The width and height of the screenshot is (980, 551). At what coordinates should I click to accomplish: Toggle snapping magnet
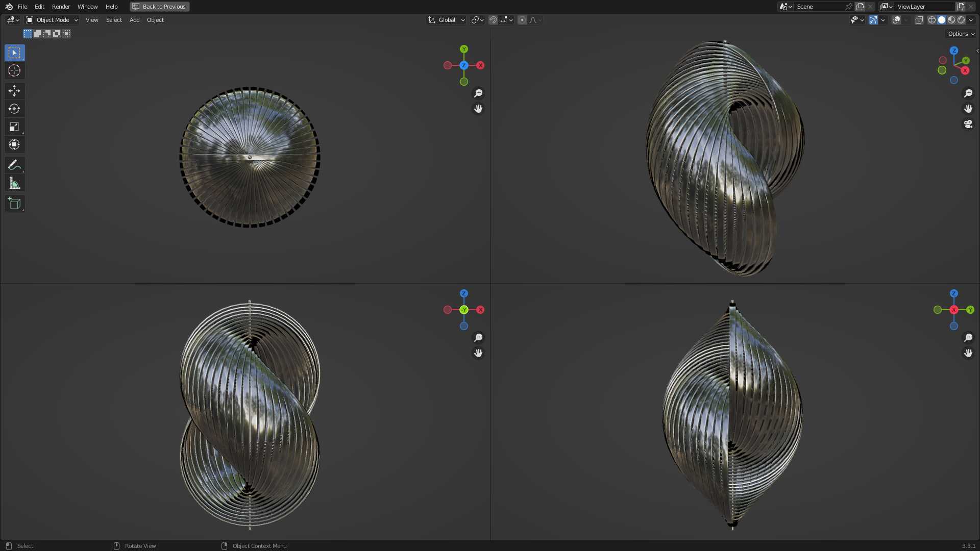(x=493, y=20)
